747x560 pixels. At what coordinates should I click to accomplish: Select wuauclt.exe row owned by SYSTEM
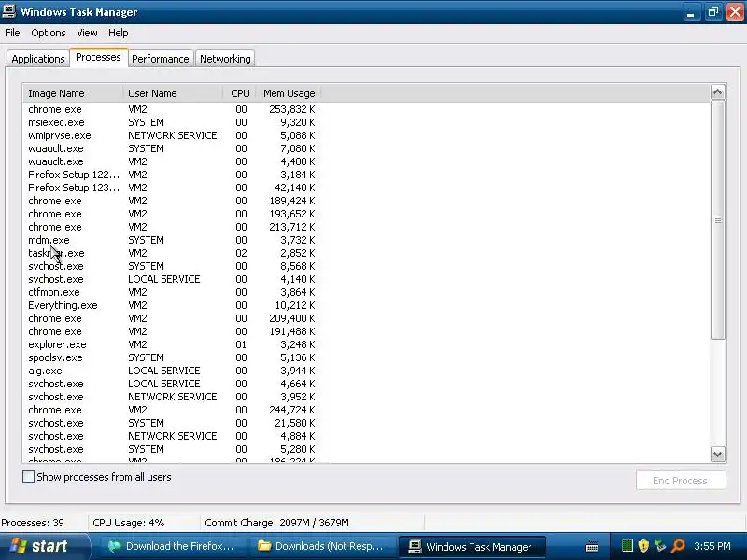pos(172,148)
